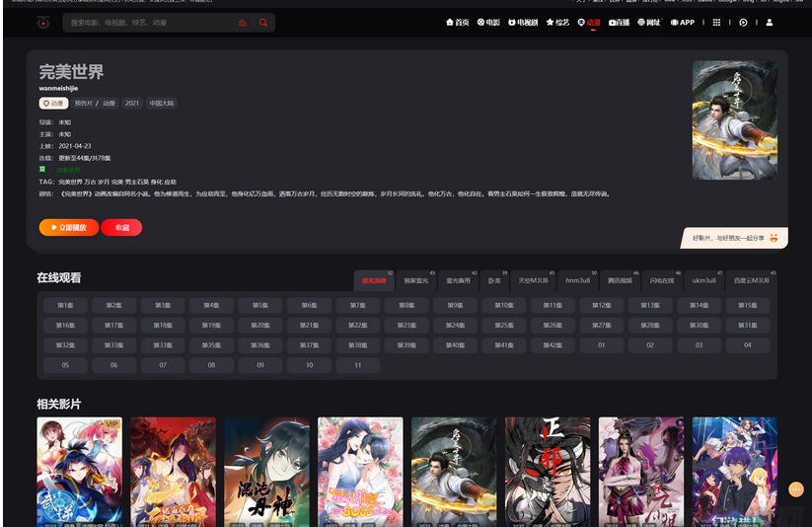Select the 百度云M3U8 source tab
Viewport: 812px width, 527px height.
(x=752, y=280)
